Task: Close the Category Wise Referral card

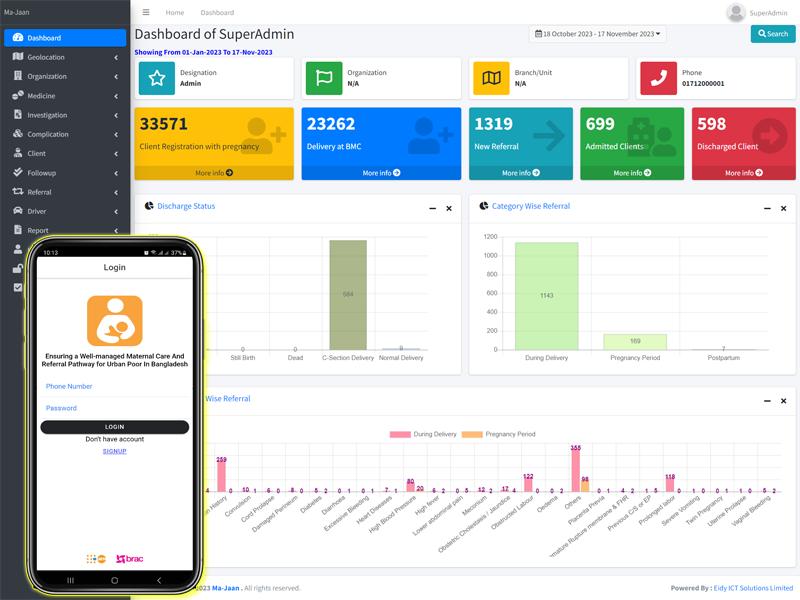Action: (783, 208)
